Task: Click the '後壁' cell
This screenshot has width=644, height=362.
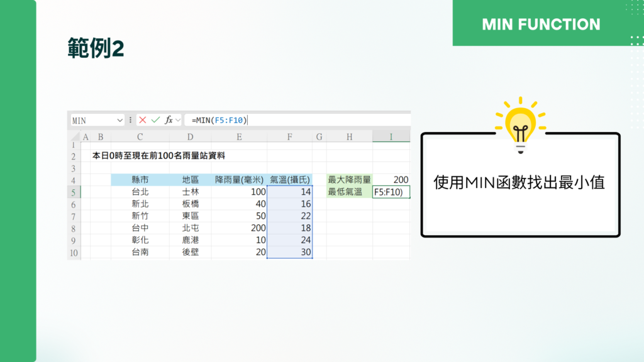Action: 190,252
